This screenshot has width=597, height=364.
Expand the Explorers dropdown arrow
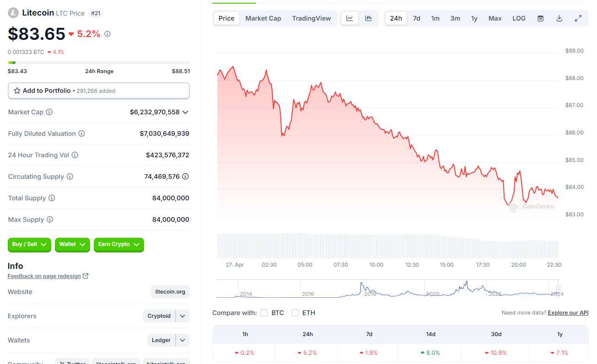coord(183,316)
